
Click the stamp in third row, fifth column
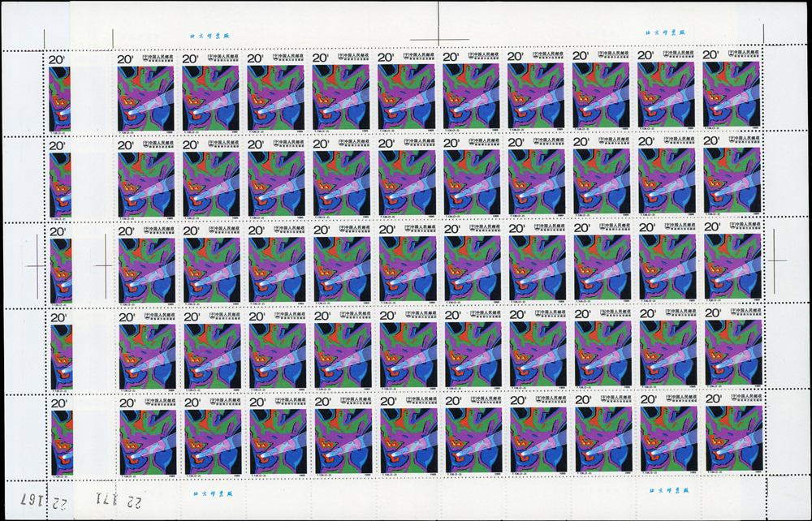[406, 262]
